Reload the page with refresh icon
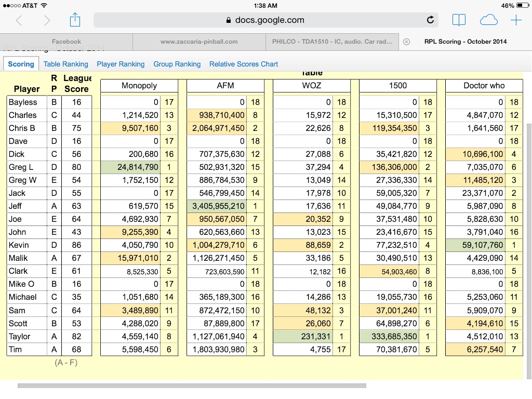The height and width of the screenshot is (399, 532). click(430, 20)
